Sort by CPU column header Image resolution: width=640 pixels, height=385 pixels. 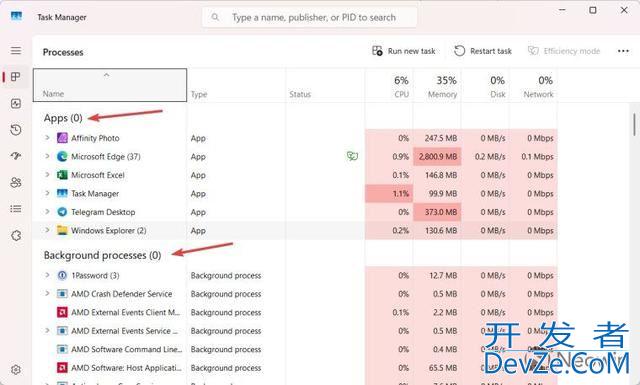(x=389, y=85)
